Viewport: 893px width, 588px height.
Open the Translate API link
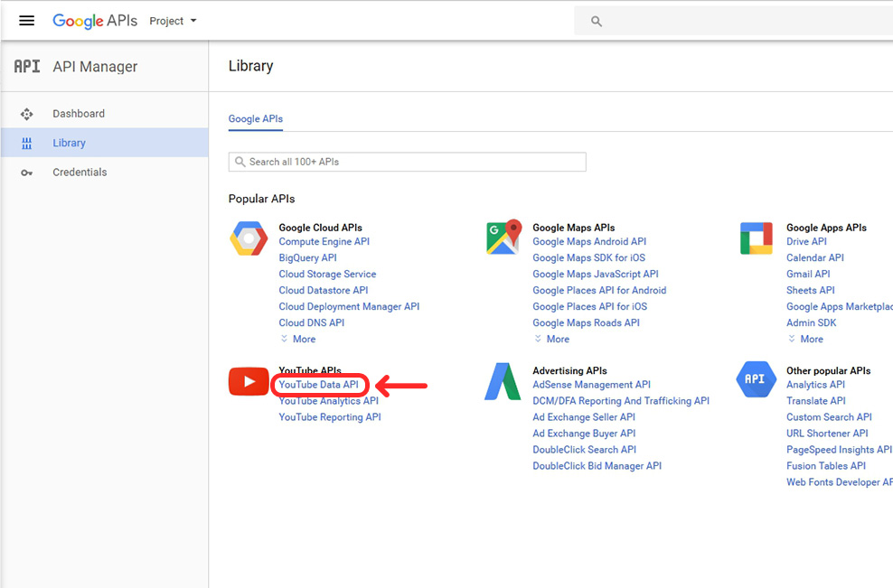pyautogui.click(x=816, y=401)
